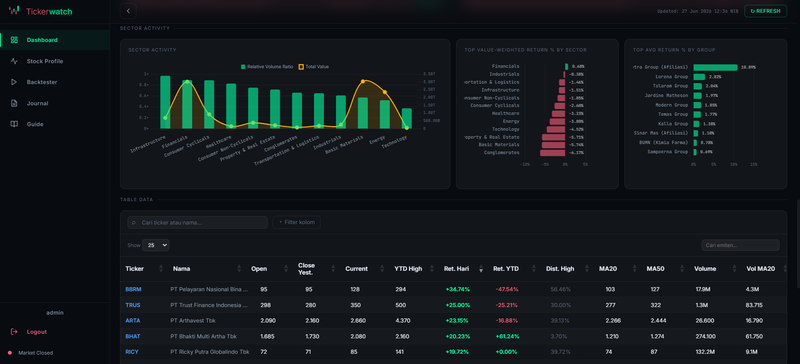
Task: Click the +61.24% Ret. YTD value
Action: point(507,336)
